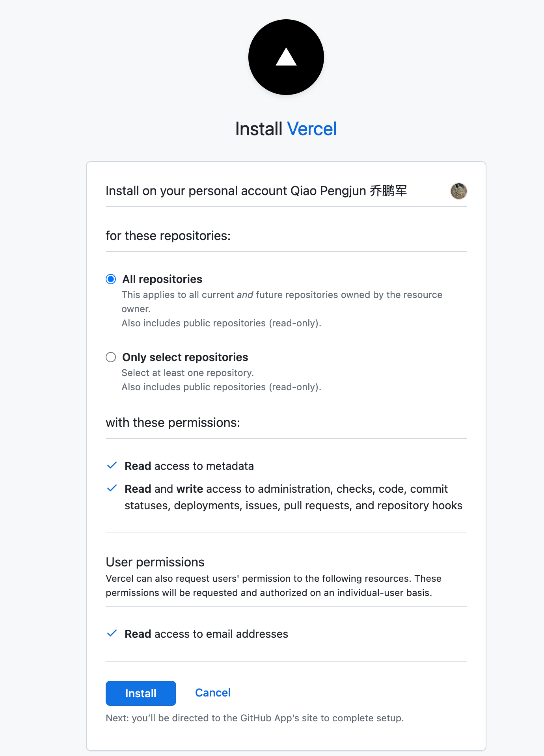The height and width of the screenshot is (756, 544).
Task: Click the Read access to email addresses text
Action: 206,634
